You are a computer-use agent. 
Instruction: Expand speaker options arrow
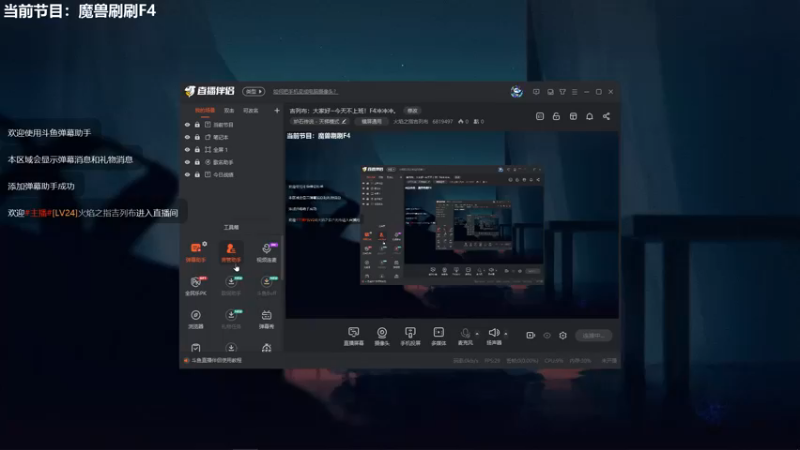pos(506,334)
